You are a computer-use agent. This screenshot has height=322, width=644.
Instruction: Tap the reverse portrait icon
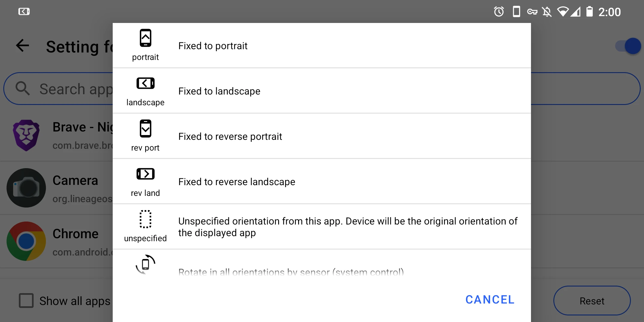pyautogui.click(x=145, y=129)
